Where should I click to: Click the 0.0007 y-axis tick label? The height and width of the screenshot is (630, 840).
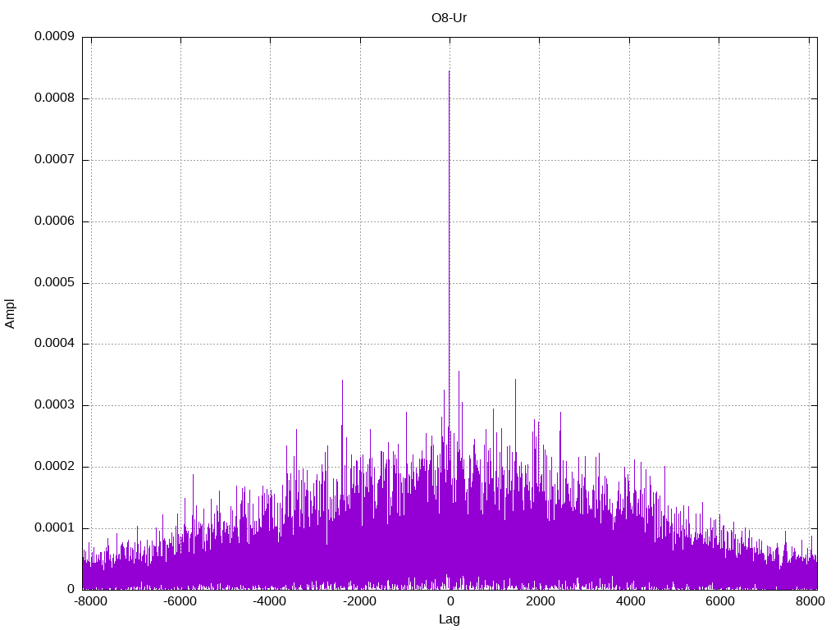54,160
